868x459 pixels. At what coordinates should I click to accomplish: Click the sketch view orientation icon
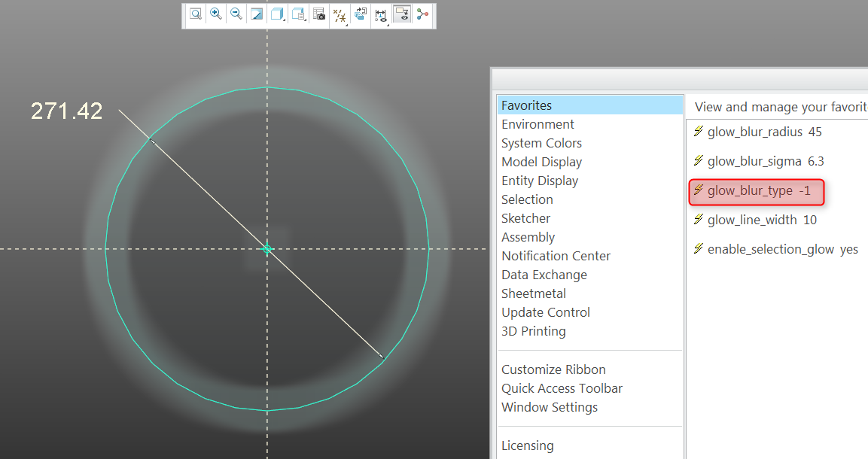[361, 14]
